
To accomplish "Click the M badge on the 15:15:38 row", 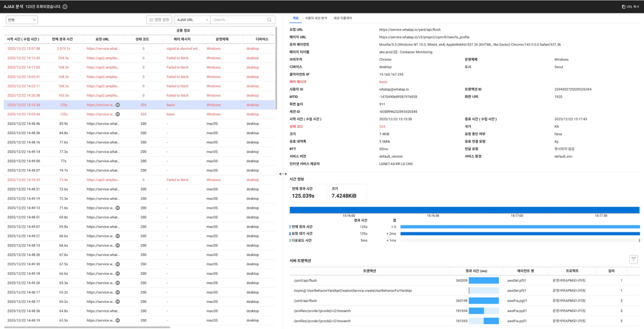I will click(x=118, y=105).
